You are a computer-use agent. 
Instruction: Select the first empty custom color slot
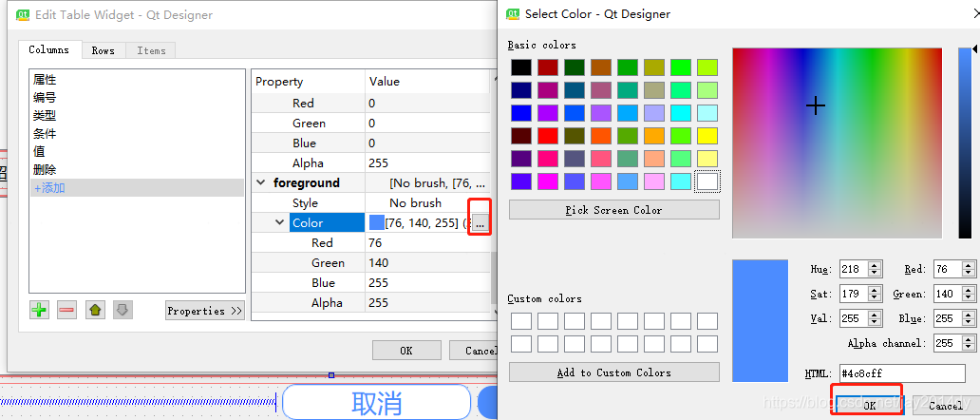[521, 321]
